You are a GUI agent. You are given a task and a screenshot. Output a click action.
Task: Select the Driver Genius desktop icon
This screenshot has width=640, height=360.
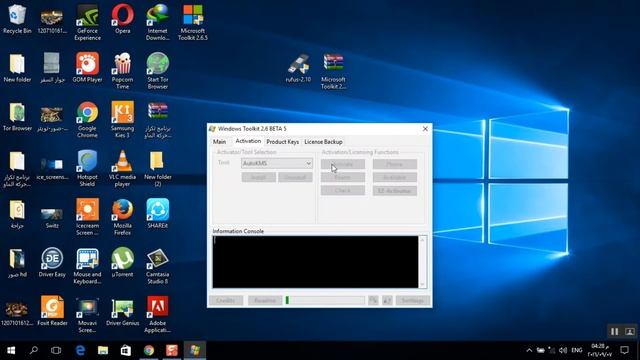point(122,311)
